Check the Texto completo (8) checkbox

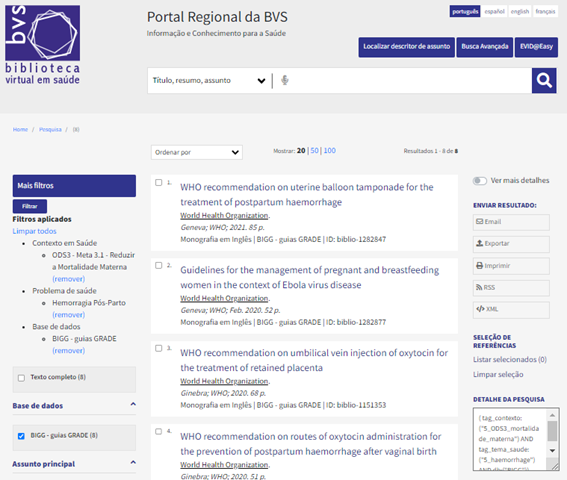coord(21,378)
